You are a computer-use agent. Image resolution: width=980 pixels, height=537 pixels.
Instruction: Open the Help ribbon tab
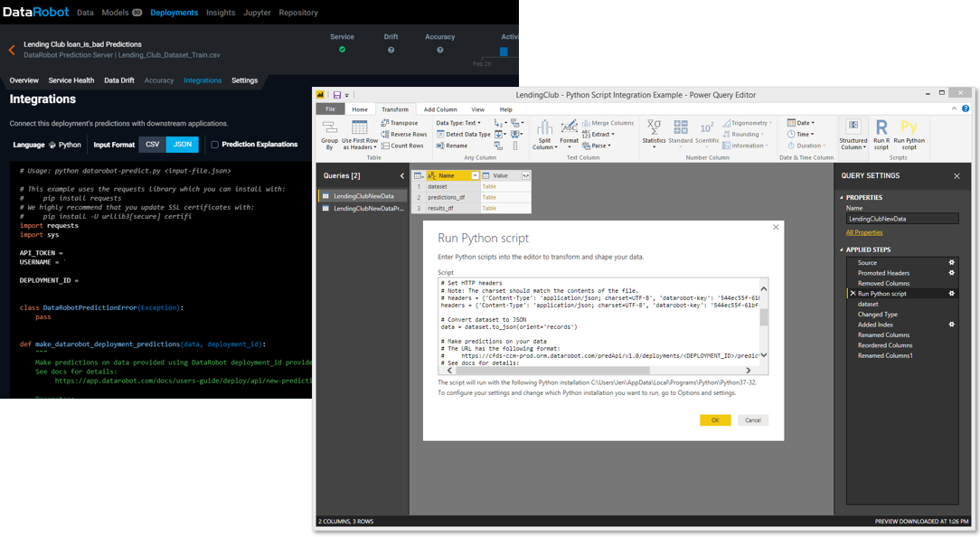pyautogui.click(x=505, y=109)
